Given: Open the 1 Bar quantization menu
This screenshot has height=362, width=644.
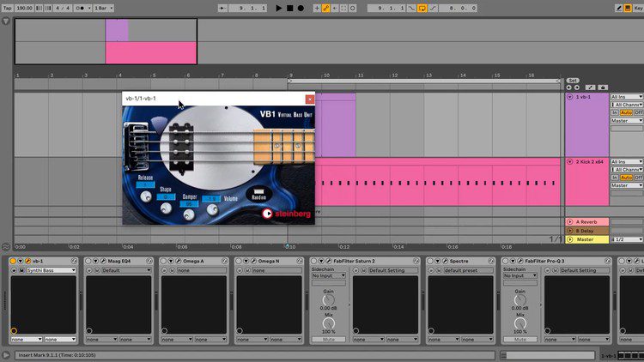Looking at the screenshot, I should [104, 8].
